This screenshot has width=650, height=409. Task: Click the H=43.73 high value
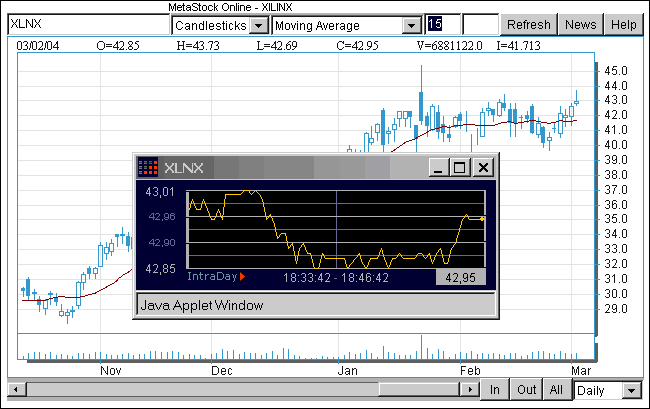coord(198,46)
